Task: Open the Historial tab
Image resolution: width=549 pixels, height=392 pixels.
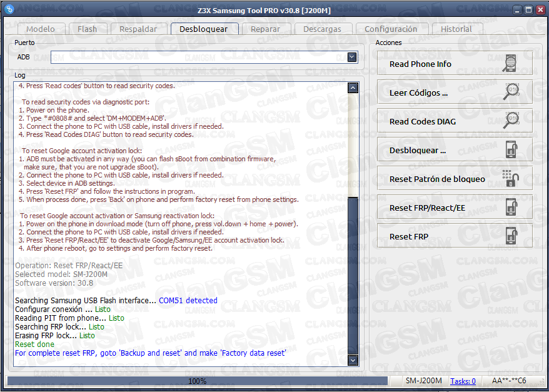Action: point(456,29)
